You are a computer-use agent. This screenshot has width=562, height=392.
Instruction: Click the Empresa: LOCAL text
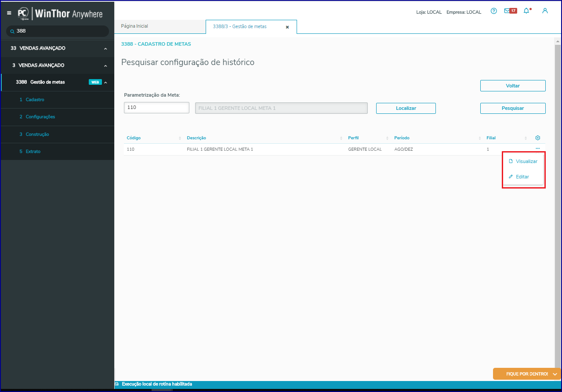point(464,12)
